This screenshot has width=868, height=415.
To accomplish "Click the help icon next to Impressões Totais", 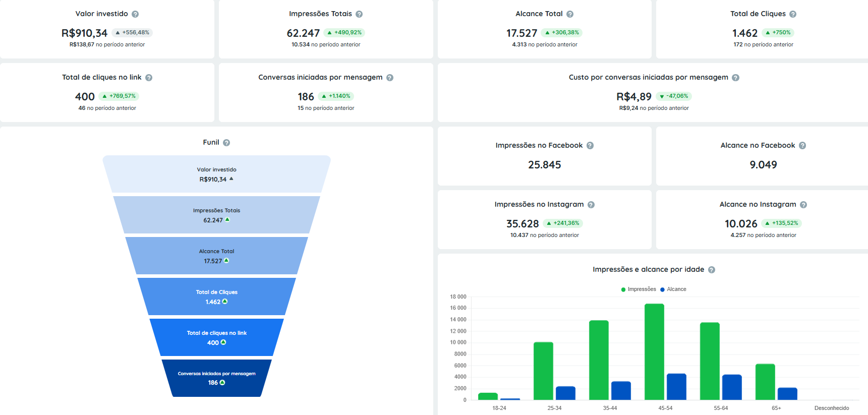I will tap(359, 14).
